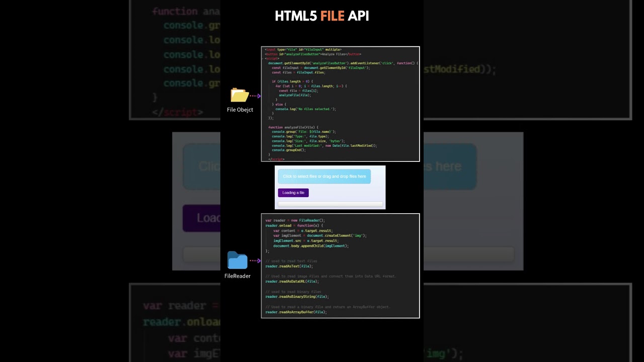Click the comment 'Used to read text files'
The width and height of the screenshot is (644, 362).
coord(291,261)
